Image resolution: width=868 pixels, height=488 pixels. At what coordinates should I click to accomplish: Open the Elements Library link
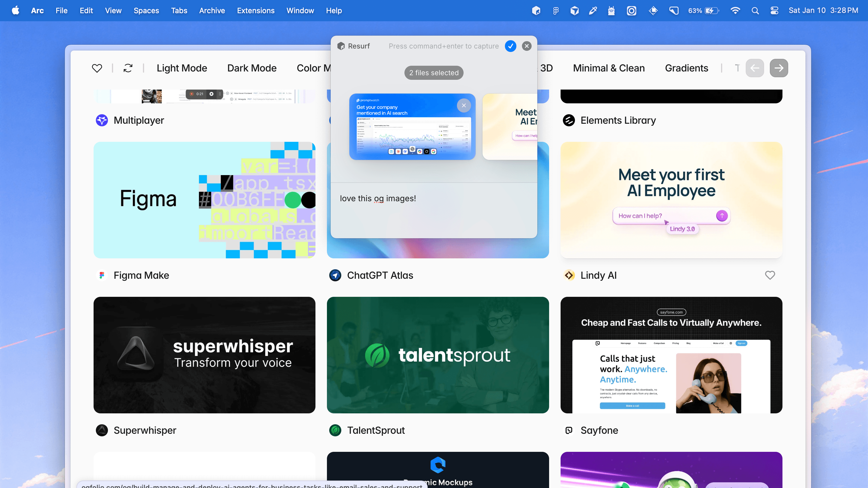(618, 120)
